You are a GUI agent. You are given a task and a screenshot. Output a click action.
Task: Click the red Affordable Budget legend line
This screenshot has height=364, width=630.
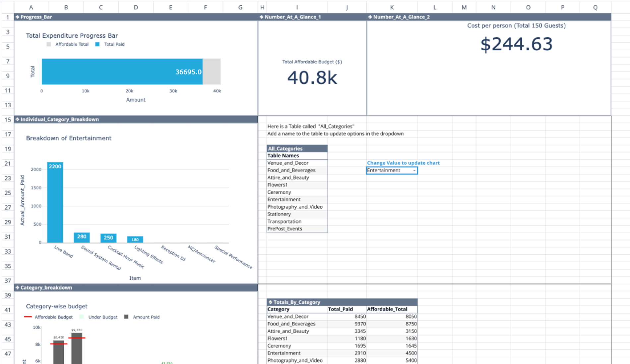(x=28, y=317)
